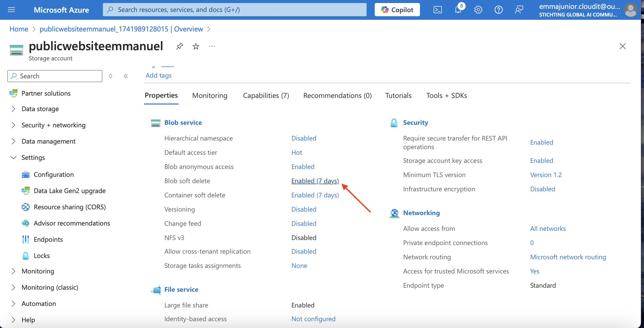Image resolution: width=644 pixels, height=328 pixels.
Task: Click the Hot default access tier link
Action: click(x=297, y=152)
